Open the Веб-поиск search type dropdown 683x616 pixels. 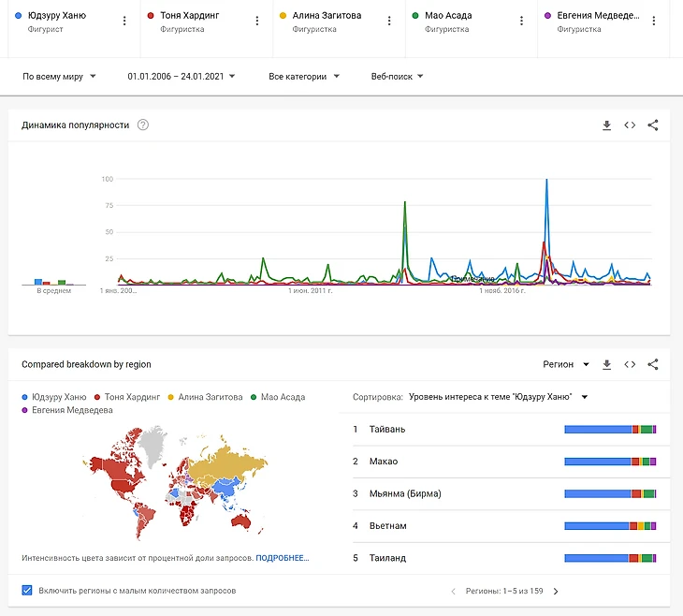(397, 77)
